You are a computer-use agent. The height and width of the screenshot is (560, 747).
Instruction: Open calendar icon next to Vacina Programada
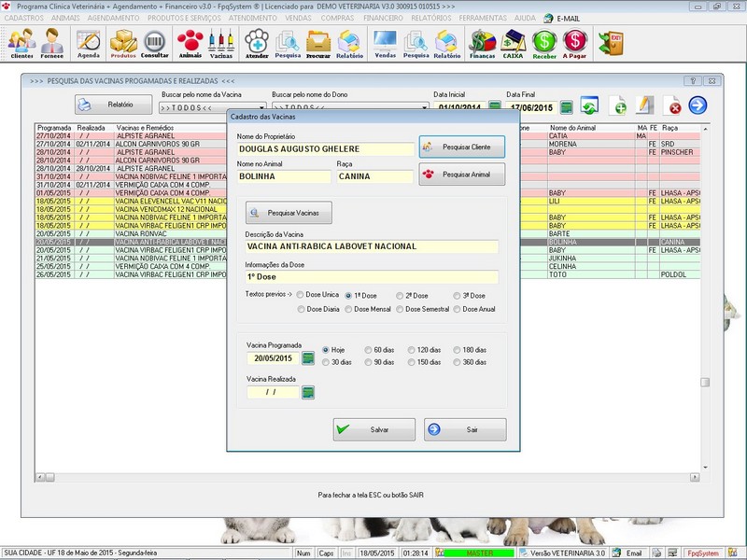click(308, 358)
